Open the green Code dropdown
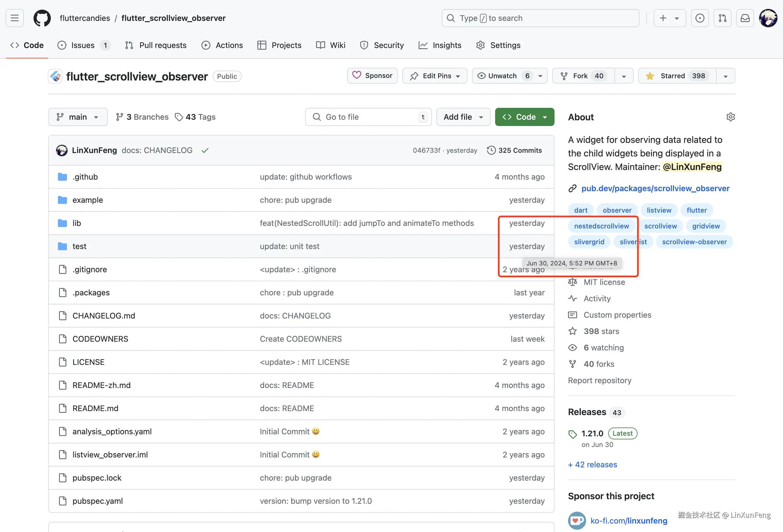Viewport: 783px width, 532px height. click(524, 117)
